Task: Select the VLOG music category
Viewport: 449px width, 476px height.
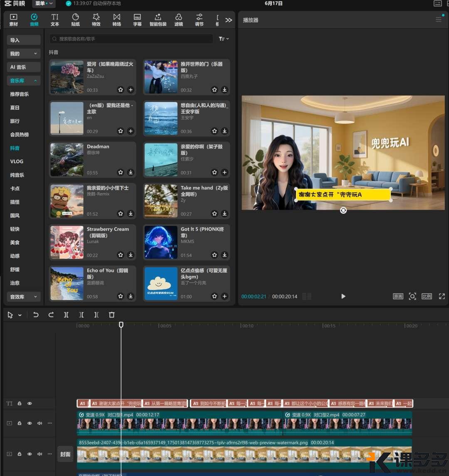Action: (x=17, y=161)
